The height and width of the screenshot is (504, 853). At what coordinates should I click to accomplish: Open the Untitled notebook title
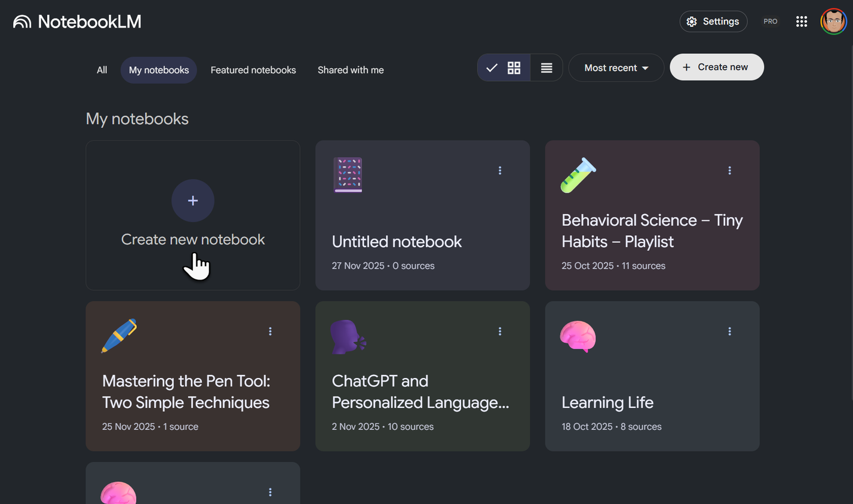(x=397, y=242)
